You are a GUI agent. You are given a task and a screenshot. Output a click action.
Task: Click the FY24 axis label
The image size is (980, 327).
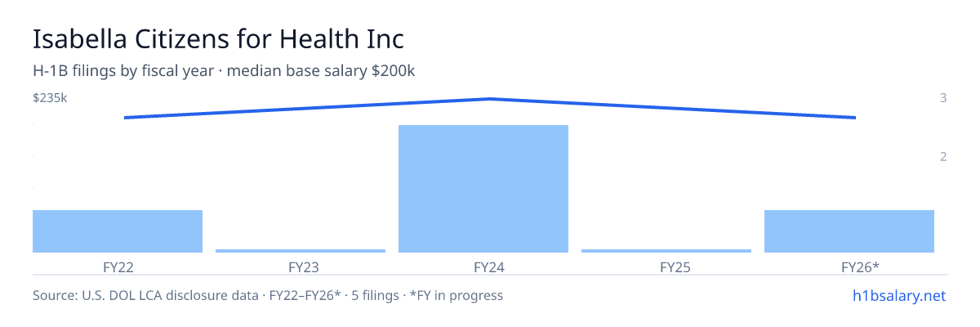click(x=483, y=267)
